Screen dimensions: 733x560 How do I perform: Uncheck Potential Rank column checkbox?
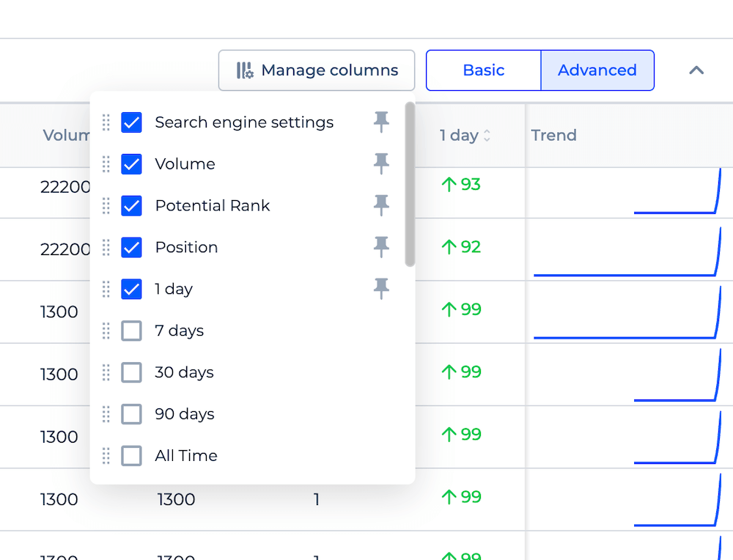[131, 206]
